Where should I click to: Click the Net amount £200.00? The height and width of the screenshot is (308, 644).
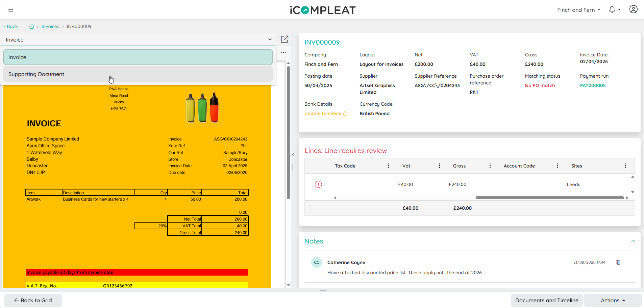[424, 64]
